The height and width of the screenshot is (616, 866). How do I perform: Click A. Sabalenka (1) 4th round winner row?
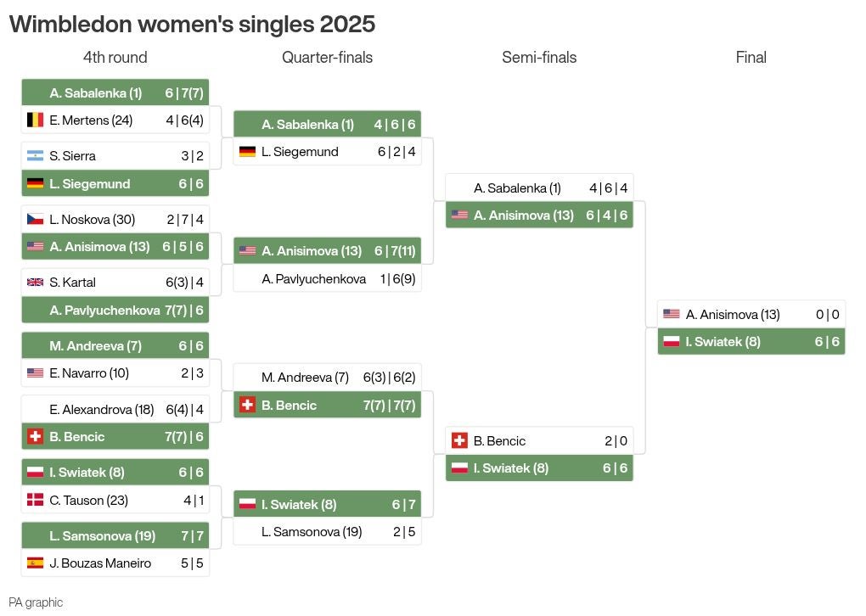point(115,92)
